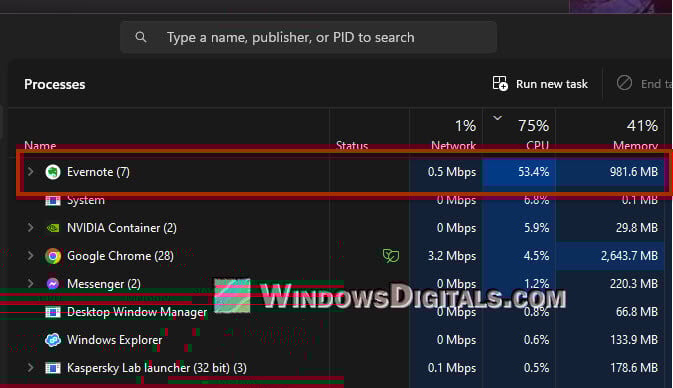
Task: Click the Processes page heading
Action: pos(55,85)
